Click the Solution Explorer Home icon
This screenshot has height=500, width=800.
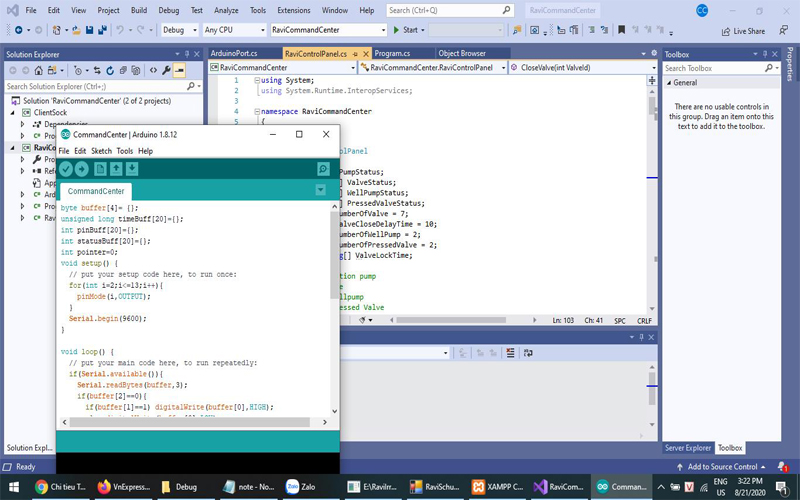click(x=38, y=70)
